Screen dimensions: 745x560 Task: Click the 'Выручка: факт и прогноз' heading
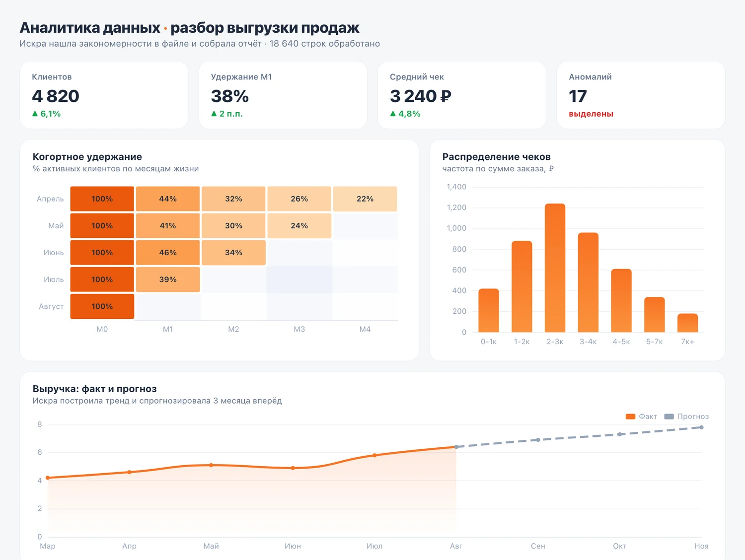coord(95,389)
